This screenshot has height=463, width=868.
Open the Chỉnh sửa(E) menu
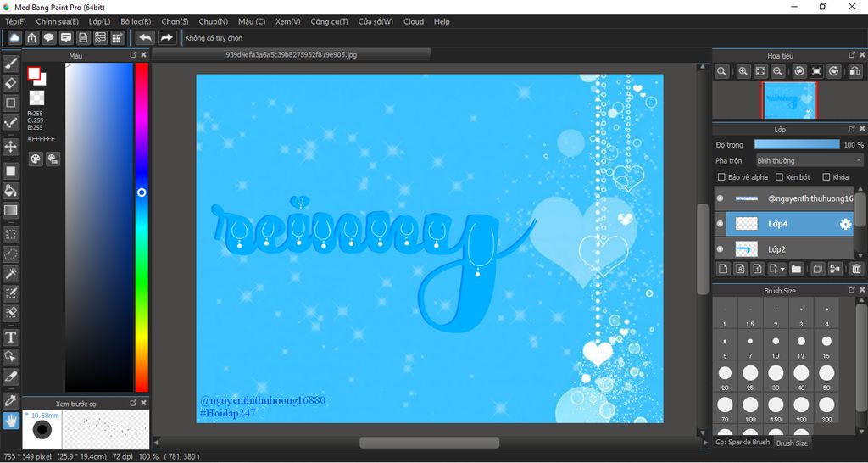point(58,21)
